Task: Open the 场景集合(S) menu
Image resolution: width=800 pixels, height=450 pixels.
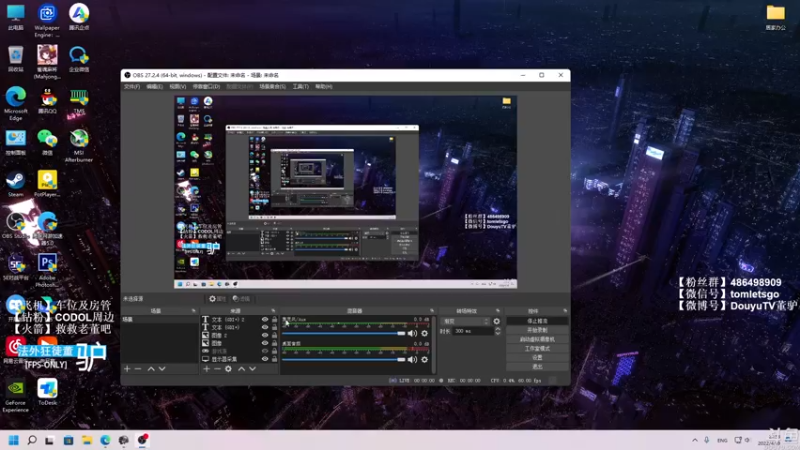Action: (x=272, y=87)
